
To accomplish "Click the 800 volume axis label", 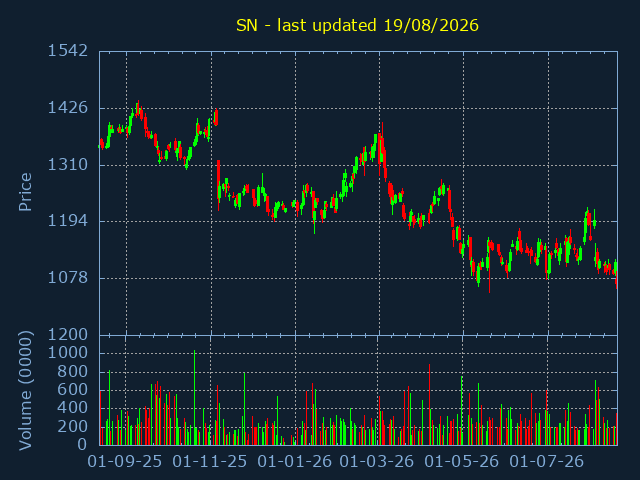I will tap(73, 372).
